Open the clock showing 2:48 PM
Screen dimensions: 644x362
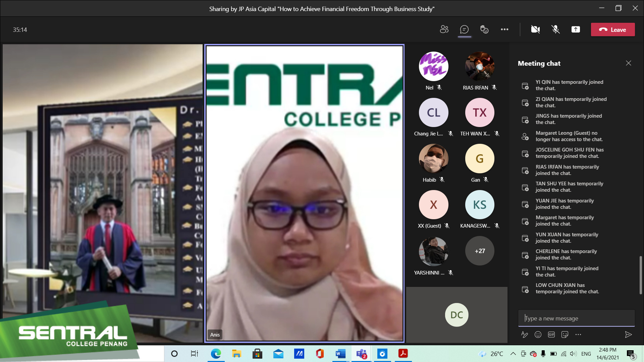point(607,354)
